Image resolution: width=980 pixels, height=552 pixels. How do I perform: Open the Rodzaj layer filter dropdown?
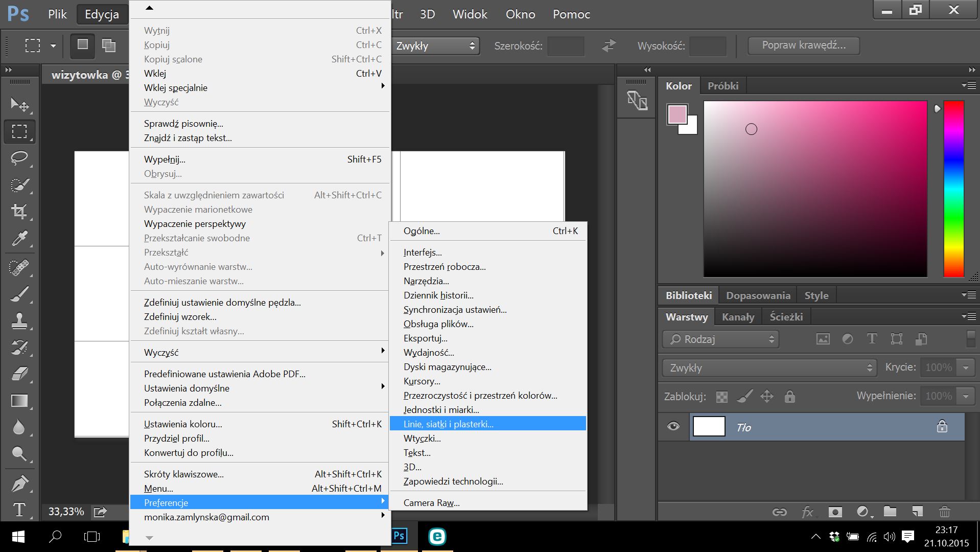point(721,339)
